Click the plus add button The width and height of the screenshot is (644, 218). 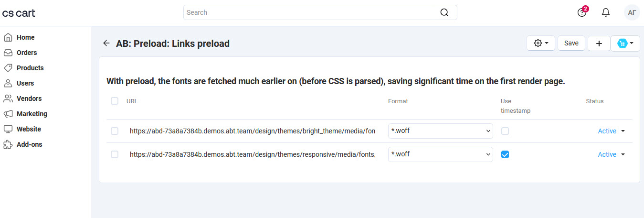point(599,43)
